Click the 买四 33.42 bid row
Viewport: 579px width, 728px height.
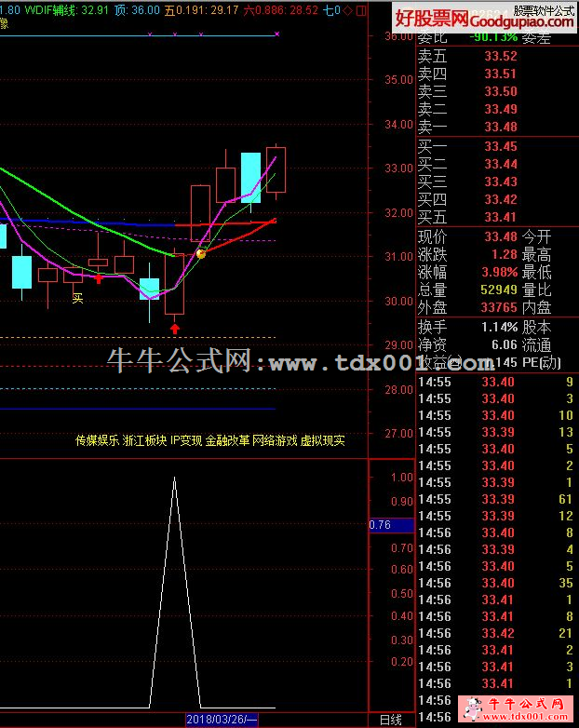tap(467, 199)
